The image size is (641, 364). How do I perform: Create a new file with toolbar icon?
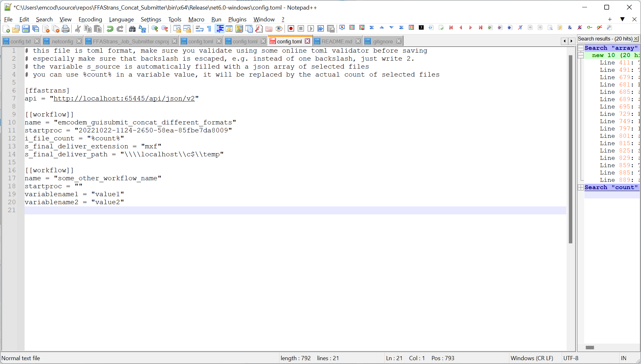click(6, 29)
